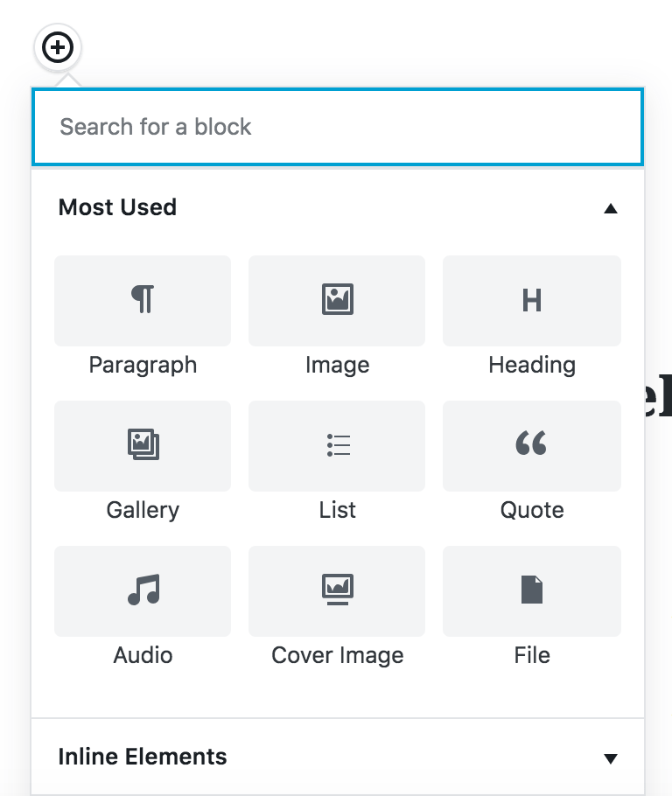672x796 pixels.
Task: Click the add block plus icon
Action: [58, 47]
